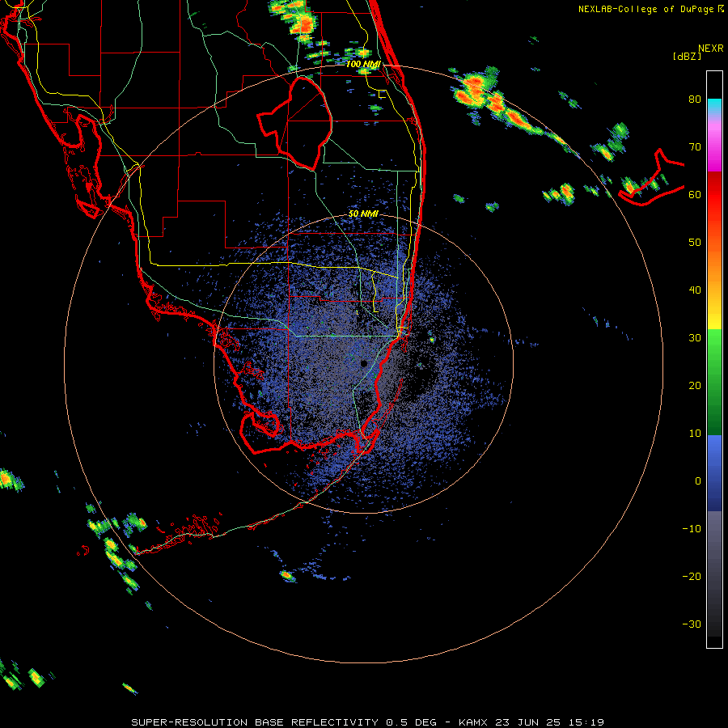Click the 50 value on the dBZ scale

pyautogui.click(x=695, y=243)
